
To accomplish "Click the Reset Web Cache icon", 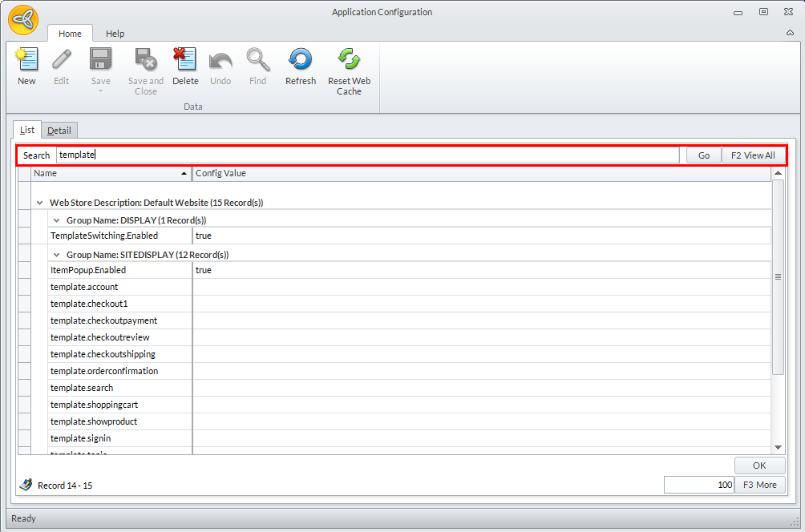I will [349, 59].
